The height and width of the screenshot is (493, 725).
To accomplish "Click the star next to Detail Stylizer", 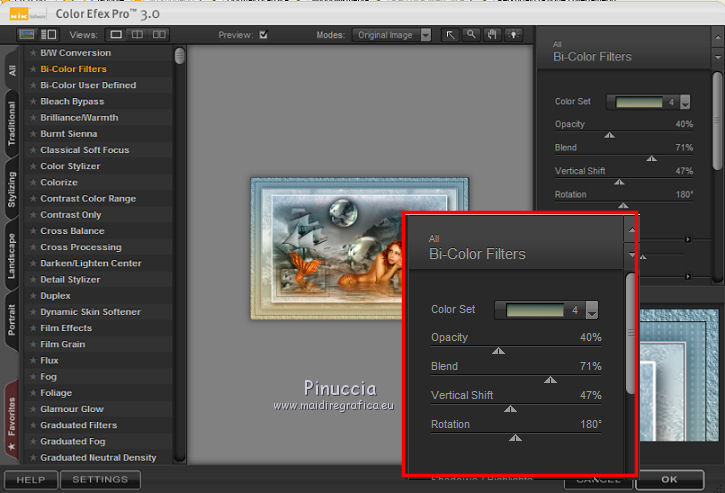I will tap(33, 279).
